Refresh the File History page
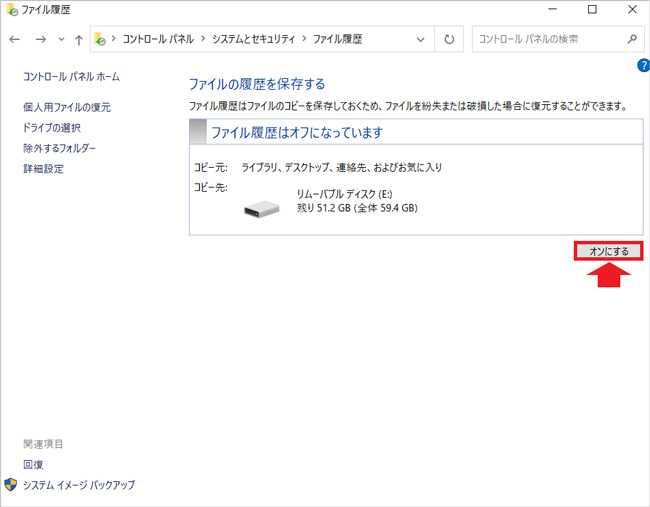650x507 pixels. tap(449, 39)
